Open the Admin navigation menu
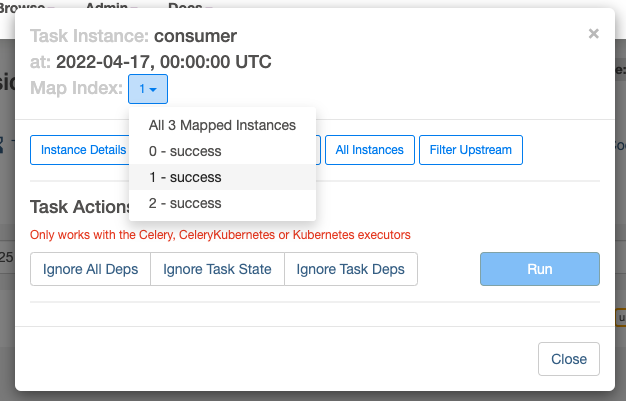 [111, 5]
